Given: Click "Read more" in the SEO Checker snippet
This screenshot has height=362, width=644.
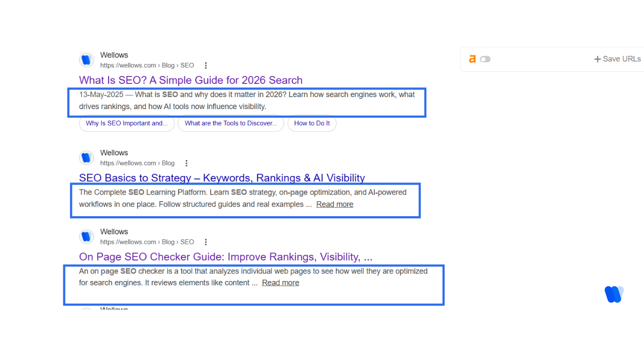Looking at the screenshot, I should pos(280,283).
